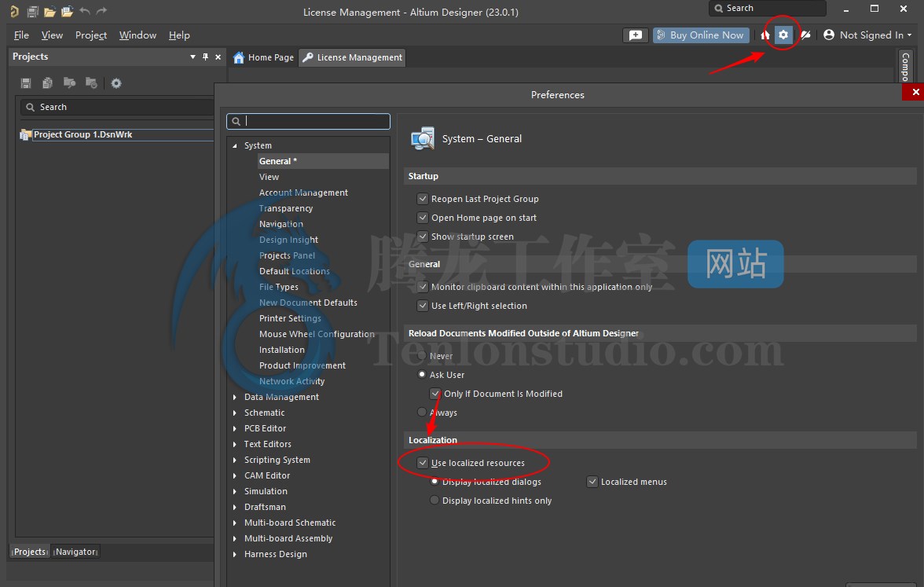Click the Preferences search input field
The height and width of the screenshot is (587, 924).
308,121
